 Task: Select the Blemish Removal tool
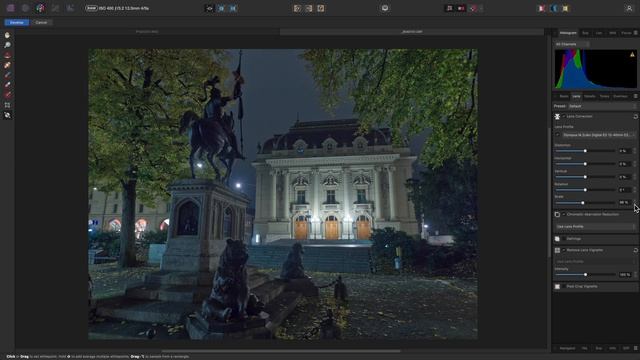tap(7, 65)
